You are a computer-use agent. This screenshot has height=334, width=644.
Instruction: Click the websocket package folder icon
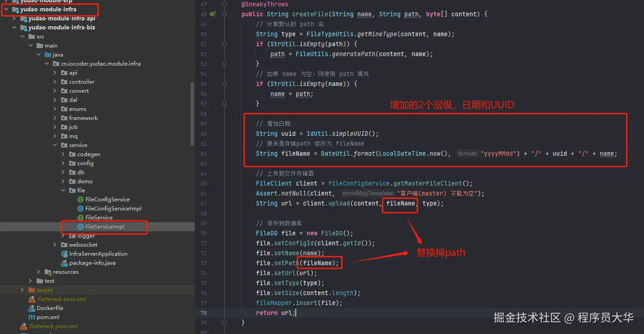64,245
